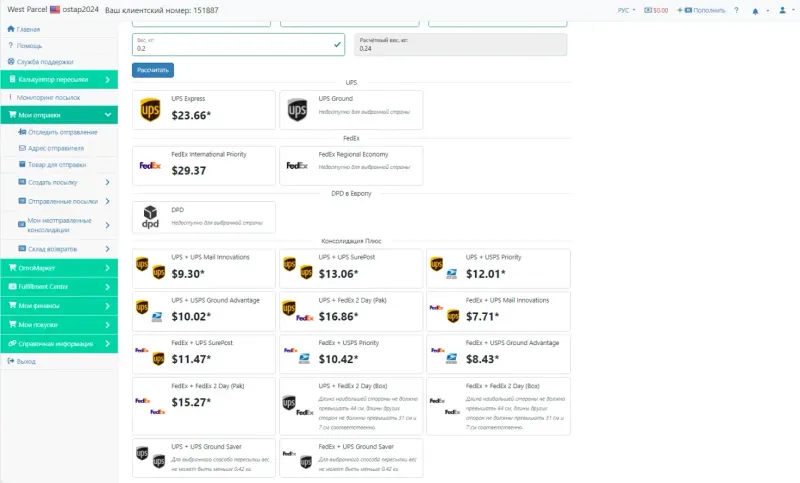This screenshot has width=800, height=483.
Task: Select FedEx + UPS Mail Innovations $7.71
Action: tap(498, 311)
